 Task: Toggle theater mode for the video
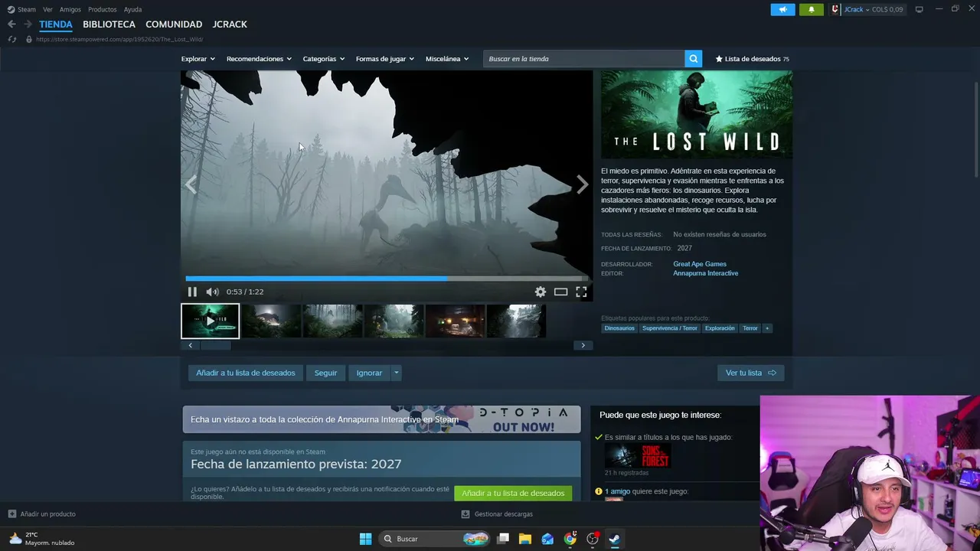tap(560, 292)
